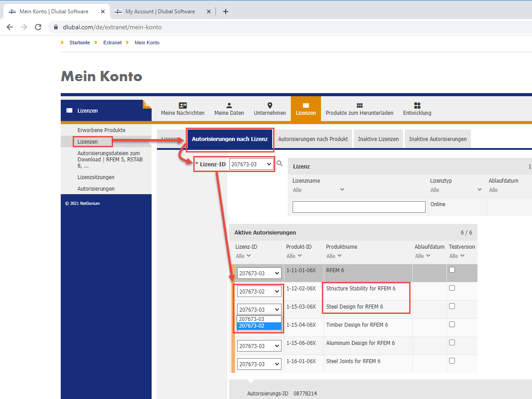Open the Ablaufdatum Alle filter in authorizations table
This screenshot has width=532, height=399.
point(423,256)
